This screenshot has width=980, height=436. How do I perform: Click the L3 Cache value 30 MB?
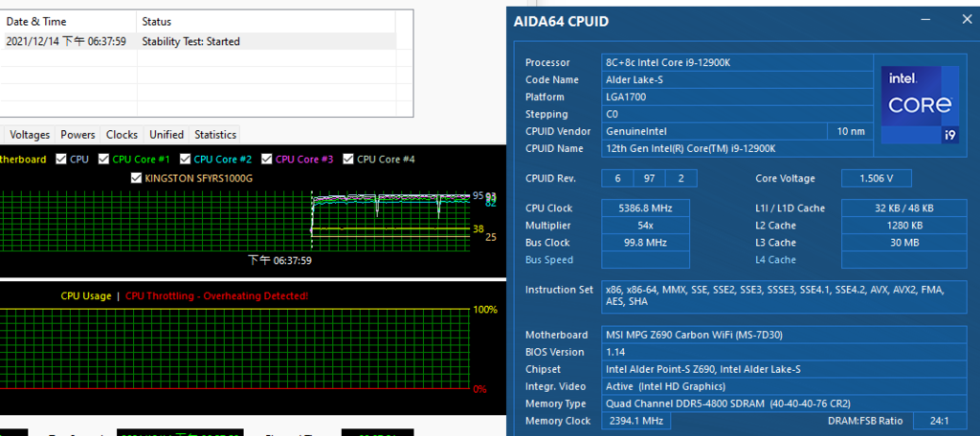(904, 242)
